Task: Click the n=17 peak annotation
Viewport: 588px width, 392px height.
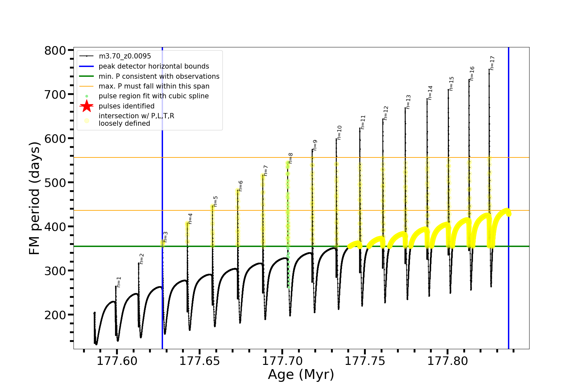Action: 492,63
